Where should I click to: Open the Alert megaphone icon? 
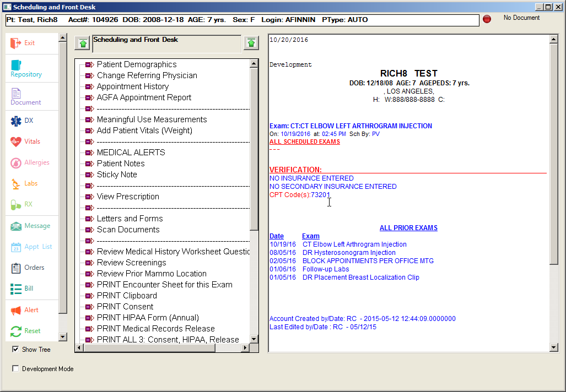click(x=16, y=310)
